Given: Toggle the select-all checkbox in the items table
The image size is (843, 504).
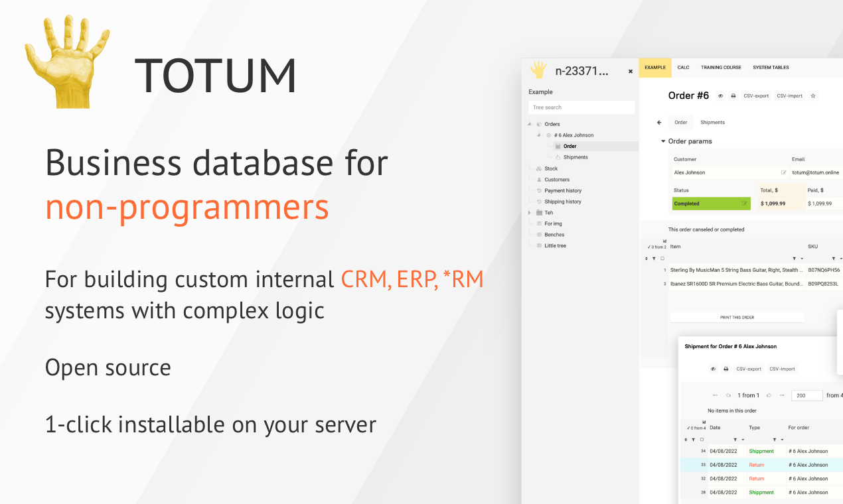Looking at the screenshot, I should click(662, 259).
